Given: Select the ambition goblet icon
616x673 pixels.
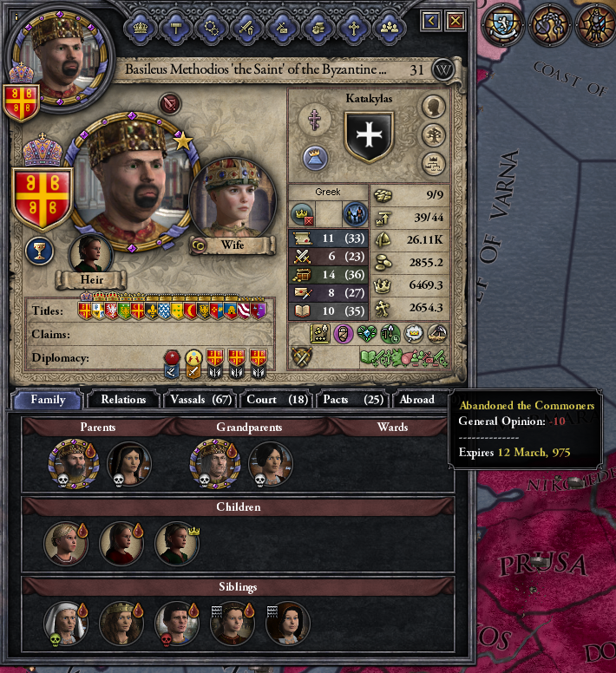Looking at the screenshot, I should coord(40,251).
